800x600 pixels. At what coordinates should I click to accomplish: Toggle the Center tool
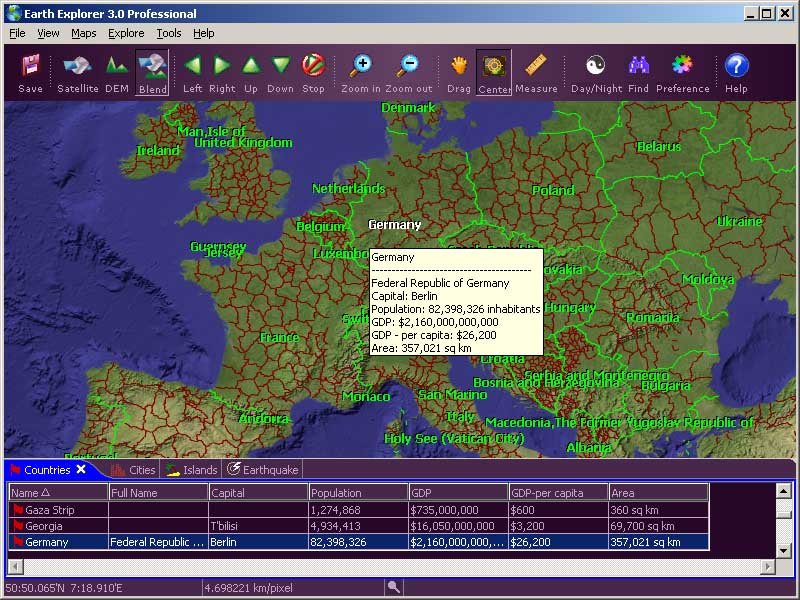494,72
